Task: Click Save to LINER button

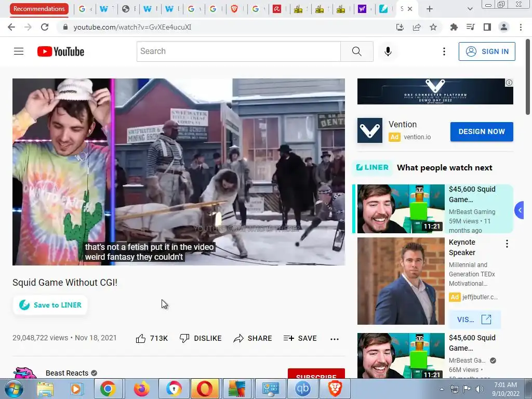Action: tap(50, 305)
